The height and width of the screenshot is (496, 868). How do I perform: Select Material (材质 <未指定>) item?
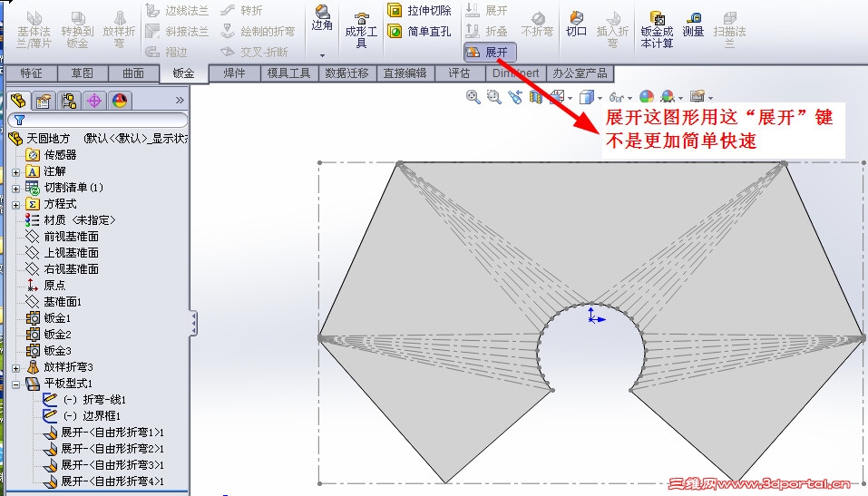click(71, 220)
